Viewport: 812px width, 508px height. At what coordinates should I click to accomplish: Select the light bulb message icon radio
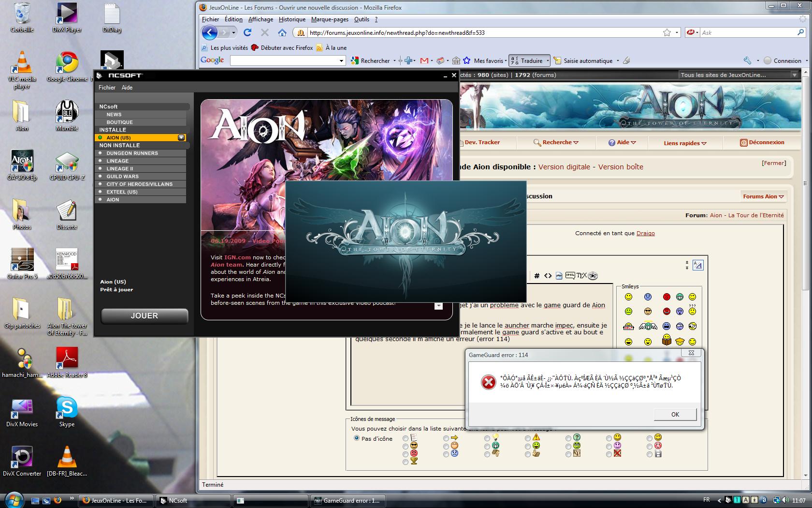[487, 438]
